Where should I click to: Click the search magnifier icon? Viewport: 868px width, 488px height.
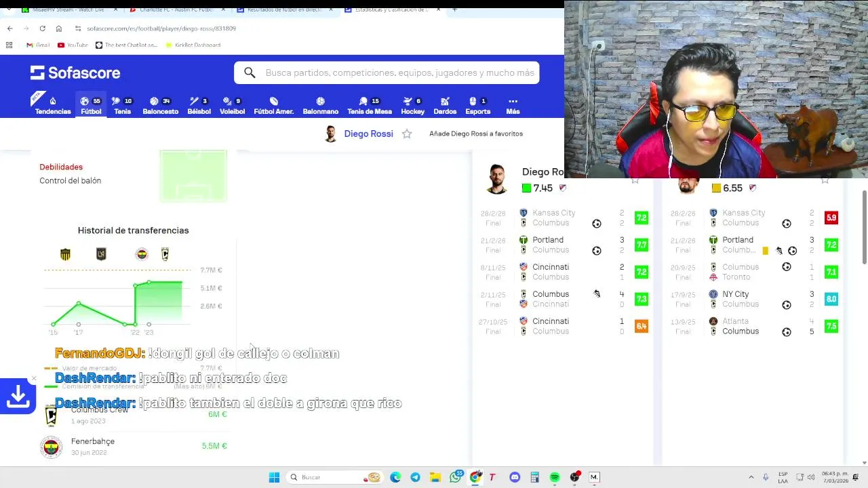[x=250, y=73]
